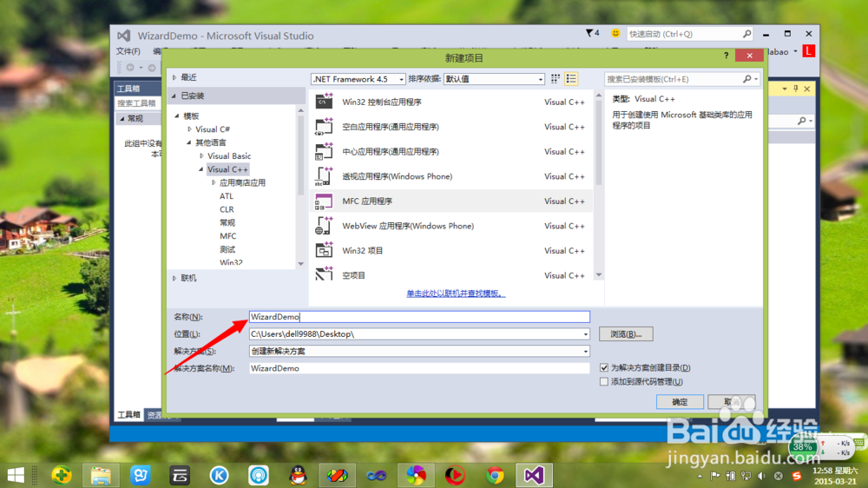Click the template list scroll down arrow
This screenshot has height=488, width=868.
pyautogui.click(x=598, y=274)
